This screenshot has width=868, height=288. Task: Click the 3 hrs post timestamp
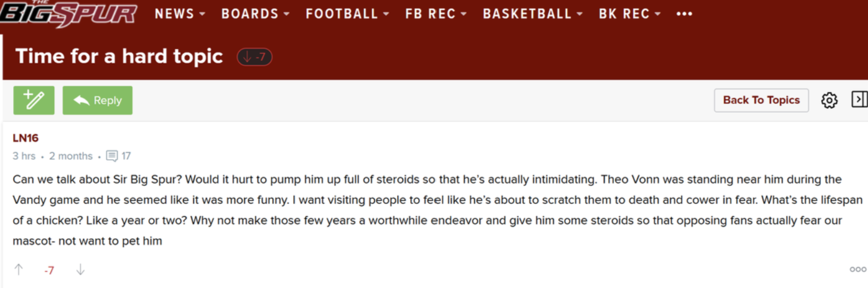(24, 156)
